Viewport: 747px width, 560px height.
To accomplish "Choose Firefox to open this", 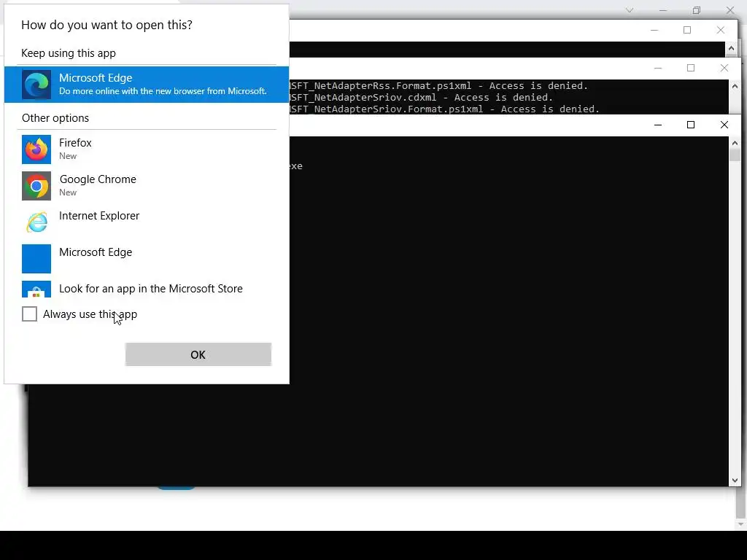I will pyautogui.click(x=146, y=149).
